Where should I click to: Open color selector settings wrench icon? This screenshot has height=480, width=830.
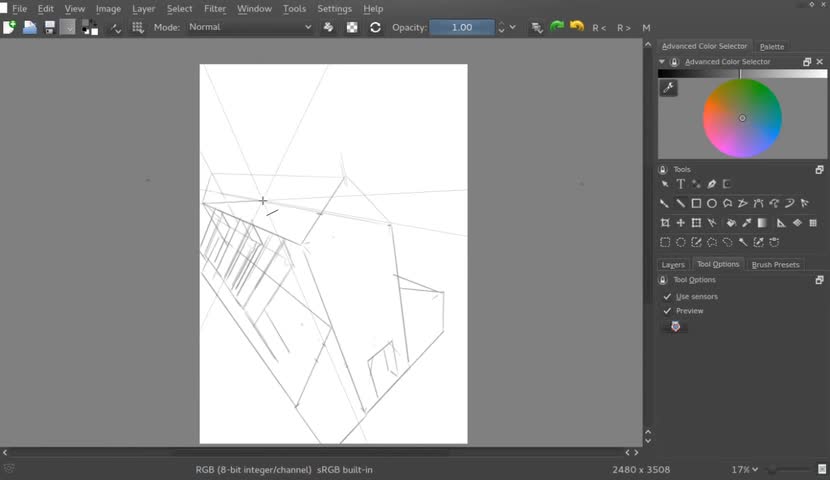point(669,88)
